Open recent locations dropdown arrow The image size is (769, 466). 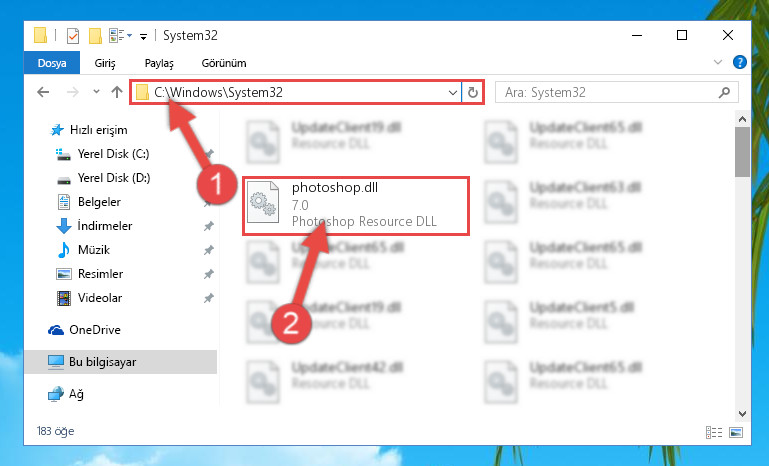pyautogui.click(x=96, y=92)
